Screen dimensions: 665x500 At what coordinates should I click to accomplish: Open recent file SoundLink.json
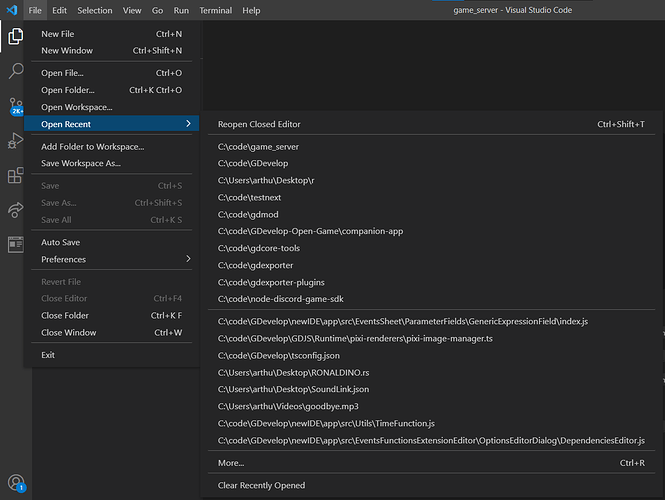(x=431, y=389)
